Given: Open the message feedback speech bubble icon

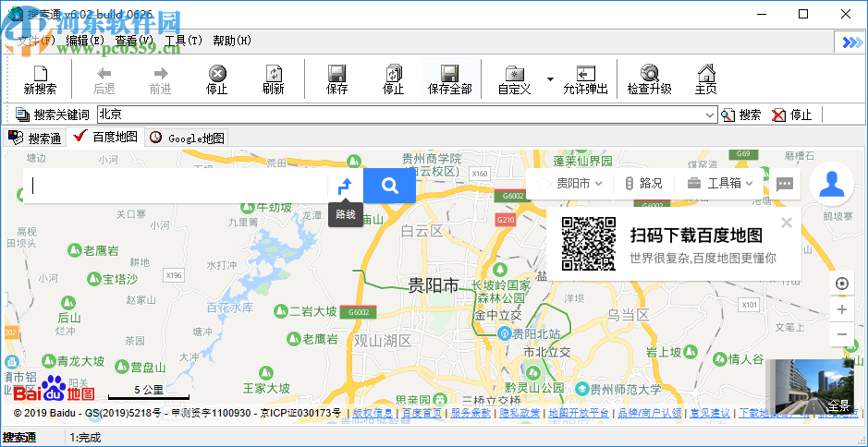Looking at the screenshot, I should [x=785, y=184].
